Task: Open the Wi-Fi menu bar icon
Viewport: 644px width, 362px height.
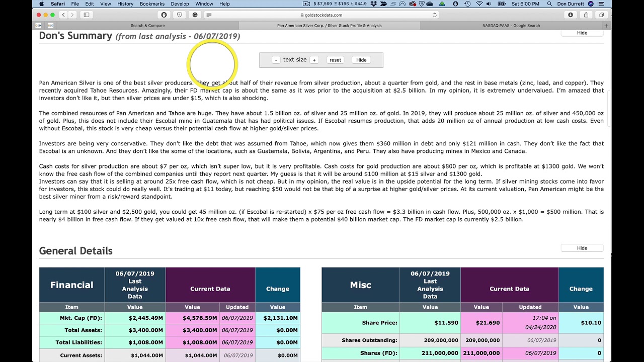Action: point(479,4)
